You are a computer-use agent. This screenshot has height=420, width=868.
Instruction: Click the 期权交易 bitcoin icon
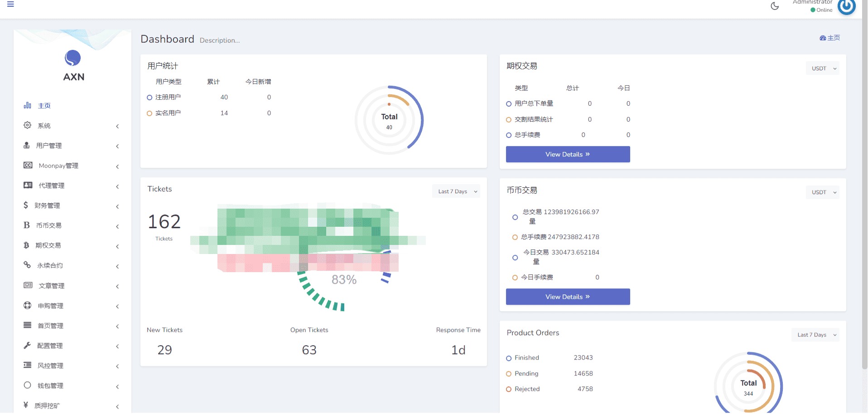tap(26, 245)
